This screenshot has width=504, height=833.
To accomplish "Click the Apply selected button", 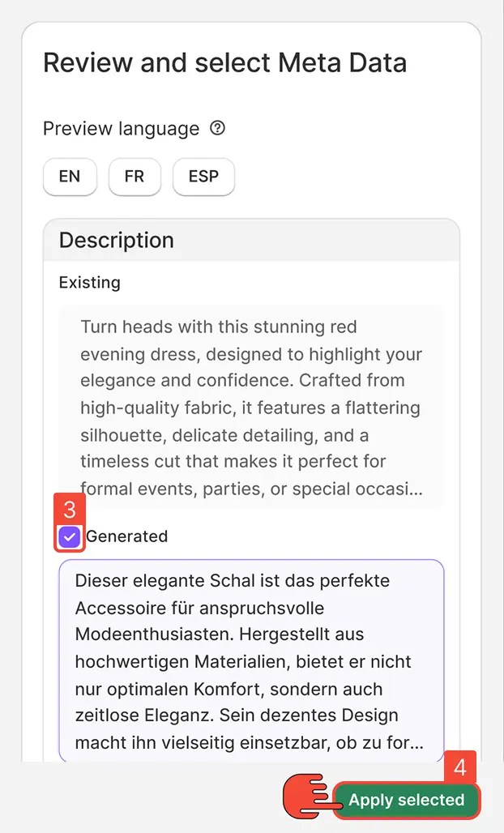I will coord(406,800).
